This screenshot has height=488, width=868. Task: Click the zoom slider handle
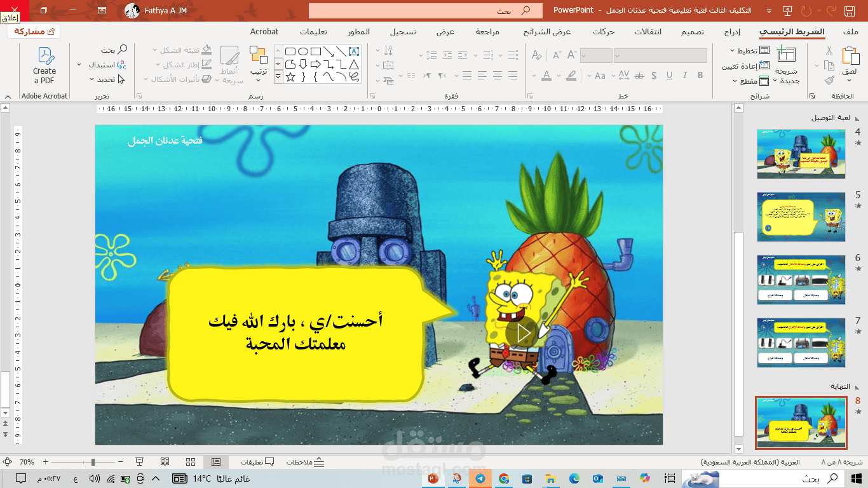coord(93,462)
